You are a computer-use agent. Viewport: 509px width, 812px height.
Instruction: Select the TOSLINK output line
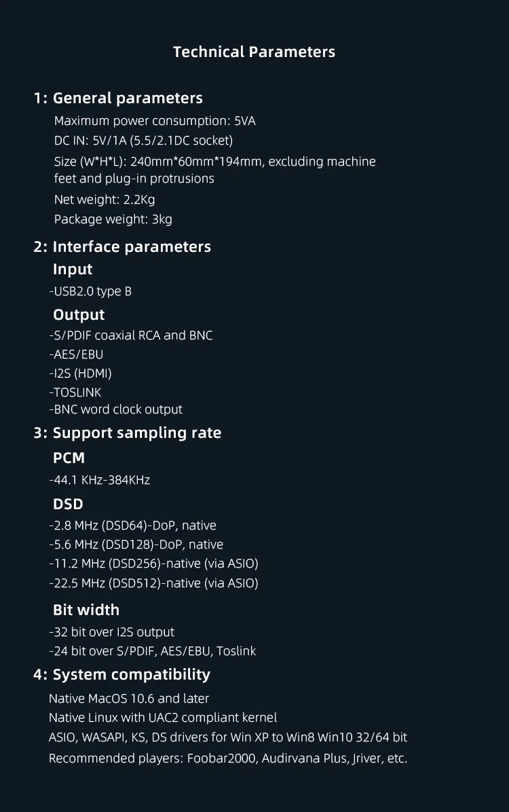click(75, 392)
